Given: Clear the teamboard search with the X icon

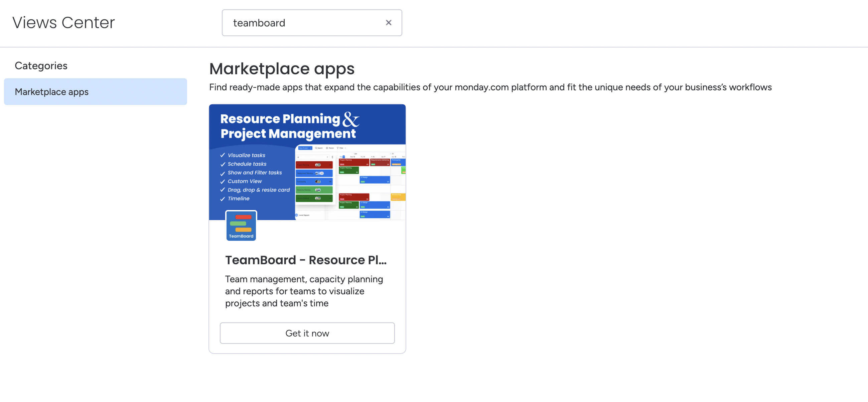Looking at the screenshot, I should 388,23.
